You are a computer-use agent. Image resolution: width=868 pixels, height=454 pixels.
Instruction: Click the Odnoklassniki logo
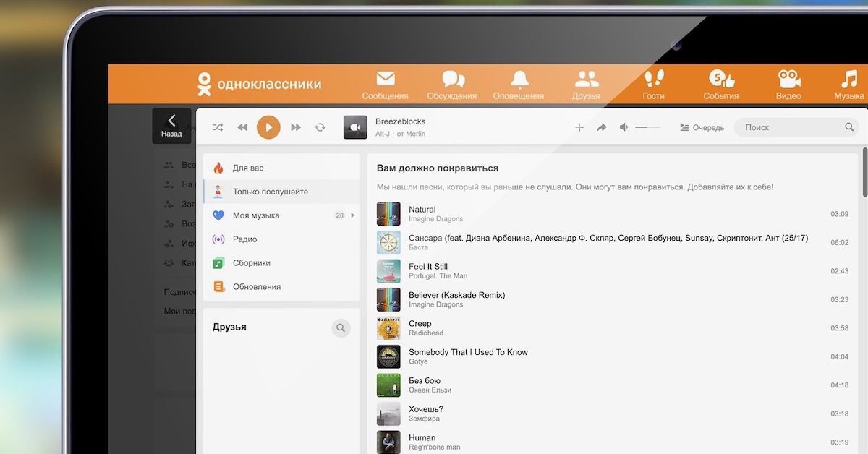coord(259,84)
